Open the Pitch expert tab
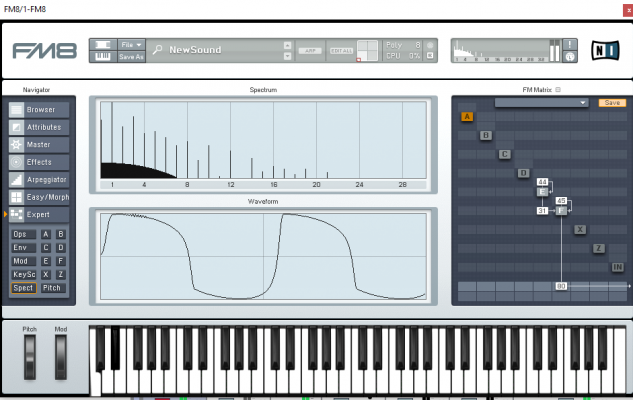This screenshot has width=633, height=400. coord(53,288)
